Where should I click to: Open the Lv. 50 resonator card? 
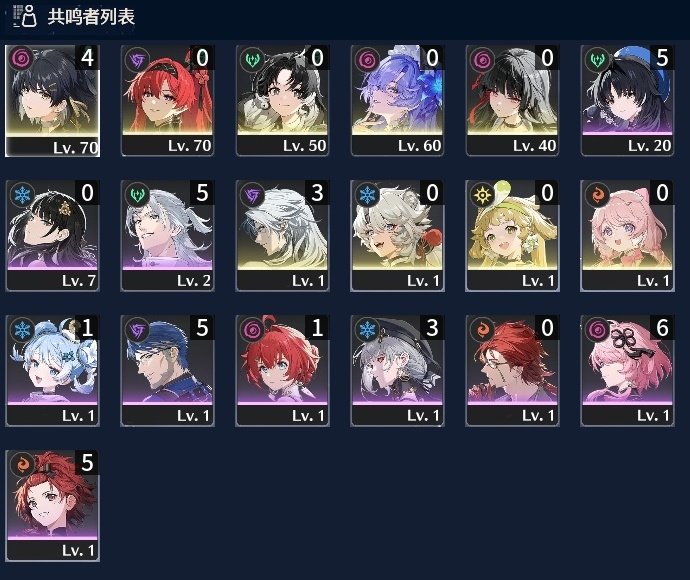click(283, 101)
